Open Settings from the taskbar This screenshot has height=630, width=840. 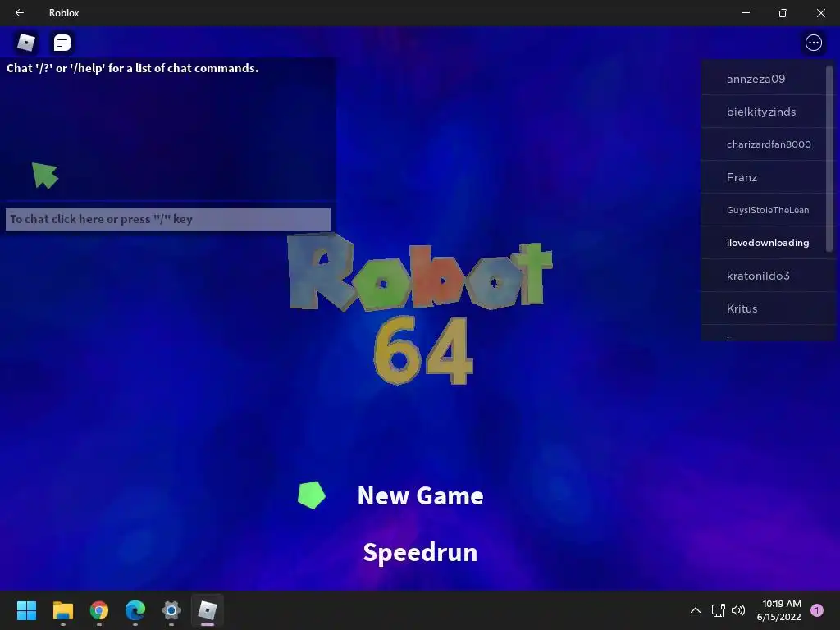(x=171, y=610)
